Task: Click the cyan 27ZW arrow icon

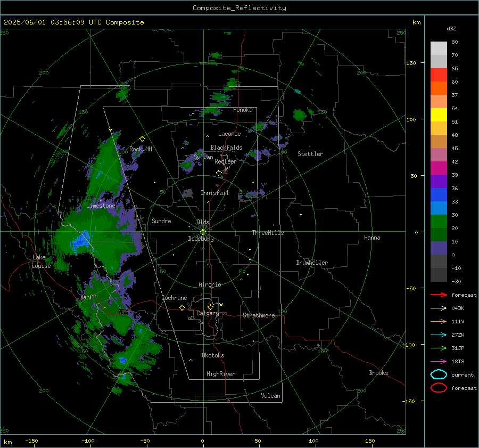Action: (439, 335)
